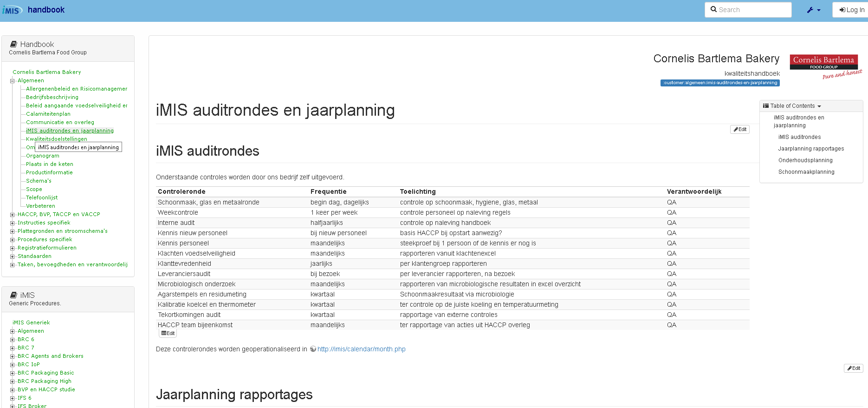868x408 pixels.
Task: Expand BRC IoP tree node
Action: pos(13,365)
